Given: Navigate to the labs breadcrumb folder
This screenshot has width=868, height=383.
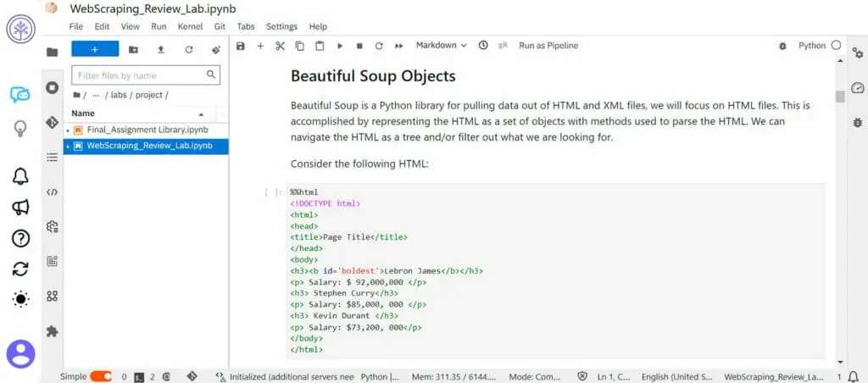Looking at the screenshot, I should [x=119, y=95].
